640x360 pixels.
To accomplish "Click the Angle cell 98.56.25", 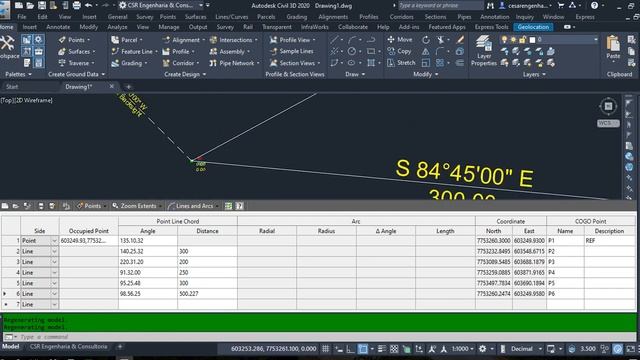I will coord(148,293).
